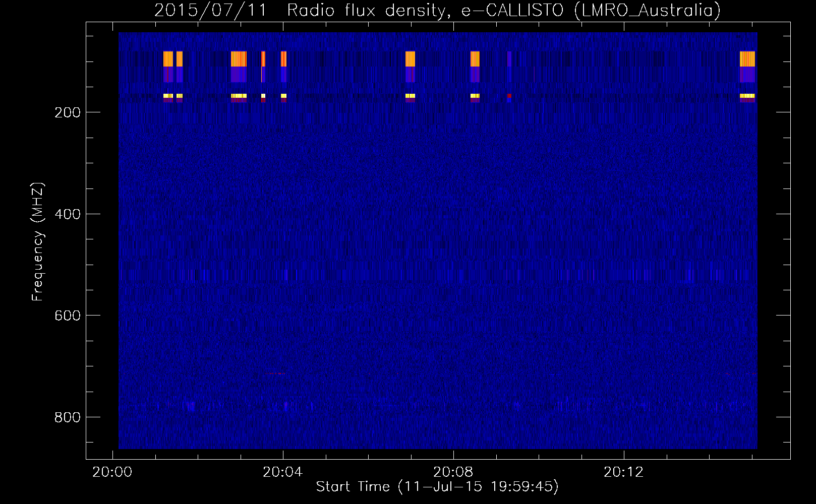Viewport: 816px width, 504px height.
Task: Click the 'Frequency (MHZ)' axis label
Action: (38, 242)
